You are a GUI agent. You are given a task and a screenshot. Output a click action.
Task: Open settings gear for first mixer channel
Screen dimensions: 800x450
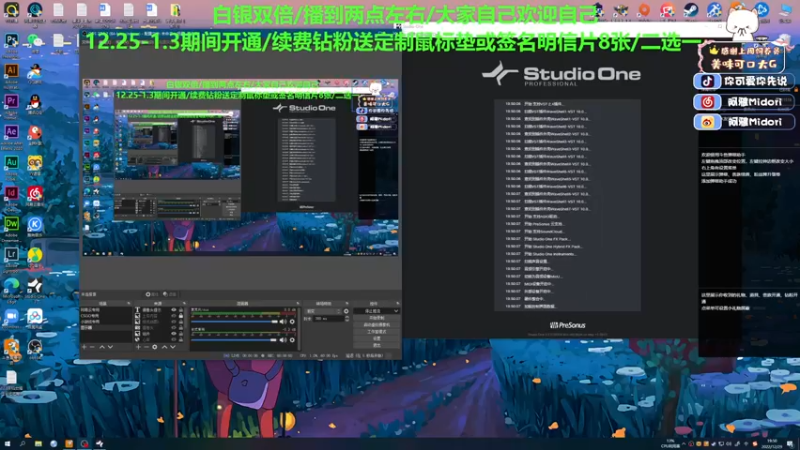292,321
